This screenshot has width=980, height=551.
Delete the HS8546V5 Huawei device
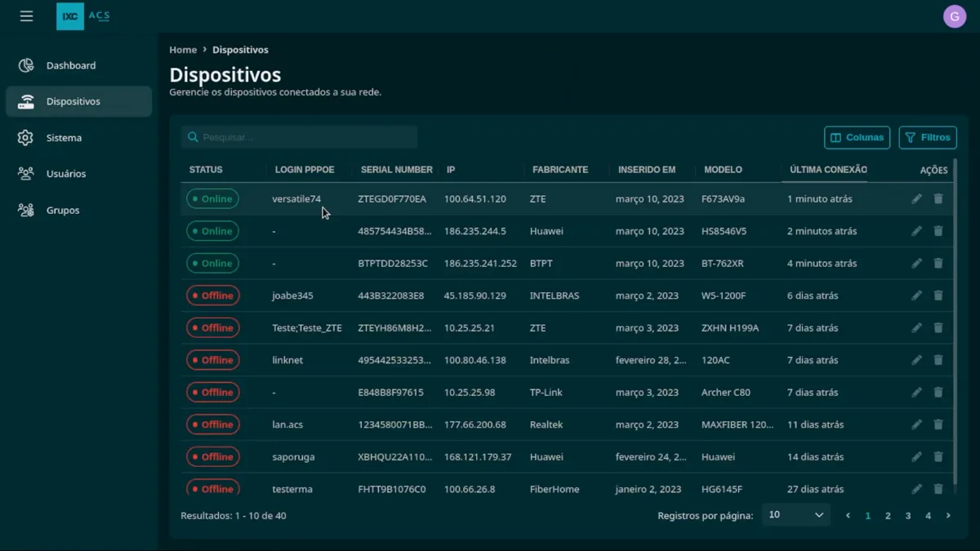[938, 231]
